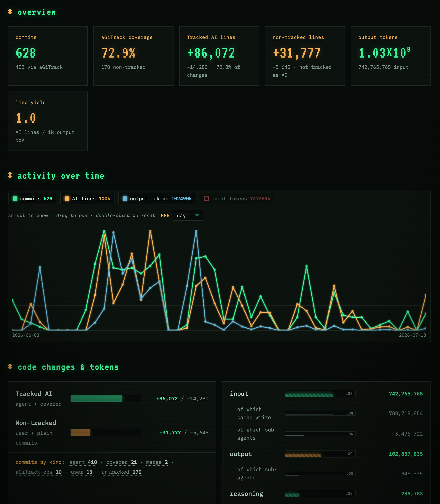The height and width of the screenshot is (504, 440).
Task: Open the PER day dropdown
Action: click(188, 215)
